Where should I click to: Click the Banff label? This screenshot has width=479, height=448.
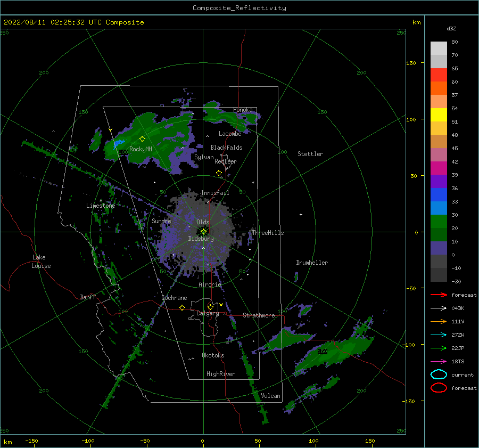coord(88,297)
